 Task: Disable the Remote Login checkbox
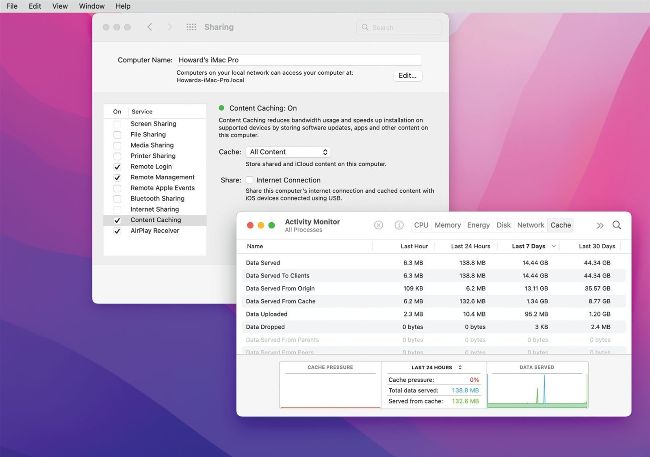click(117, 166)
